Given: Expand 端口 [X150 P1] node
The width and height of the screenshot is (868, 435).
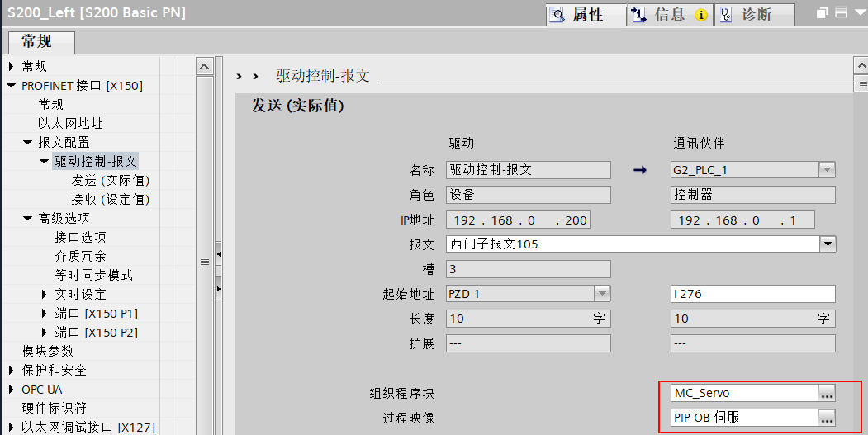Looking at the screenshot, I should pyautogui.click(x=45, y=313).
